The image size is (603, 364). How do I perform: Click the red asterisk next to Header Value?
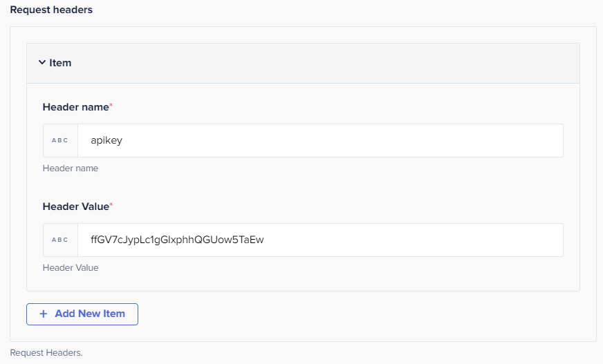(x=111, y=204)
